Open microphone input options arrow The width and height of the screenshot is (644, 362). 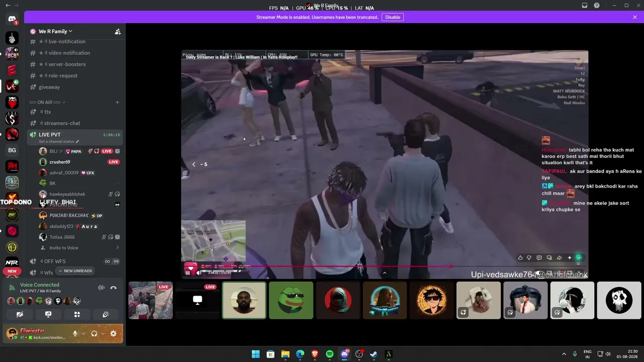pos(84,333)
